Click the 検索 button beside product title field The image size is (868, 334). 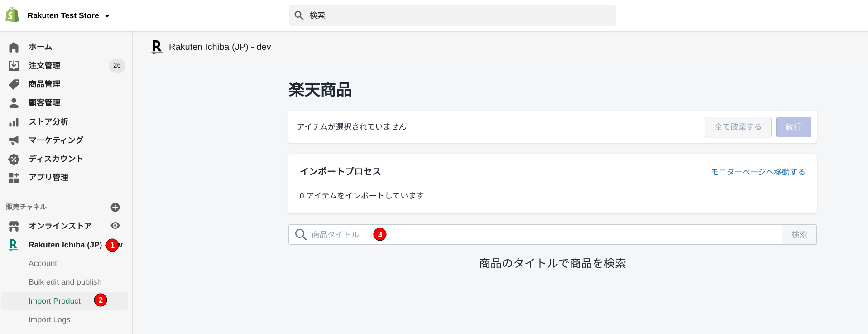799,235
